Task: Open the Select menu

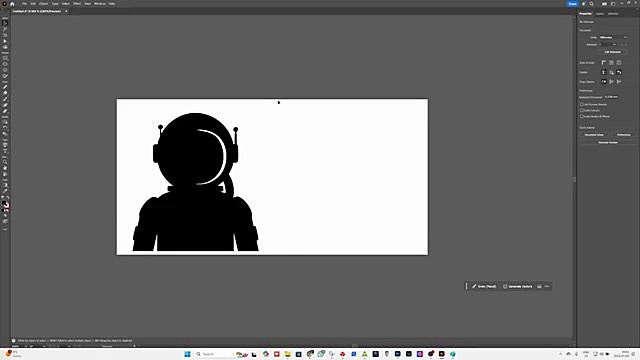Action: point(66,4)
